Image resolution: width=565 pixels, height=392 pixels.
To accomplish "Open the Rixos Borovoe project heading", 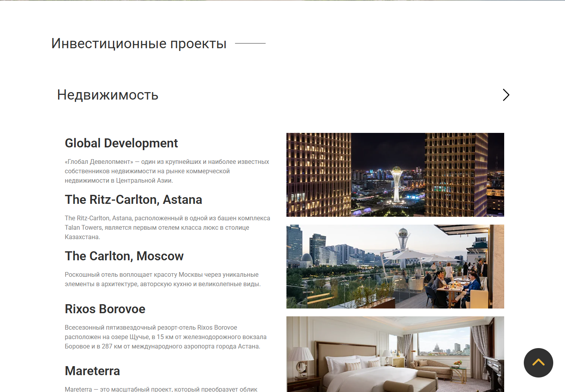I will pos(105,309).
